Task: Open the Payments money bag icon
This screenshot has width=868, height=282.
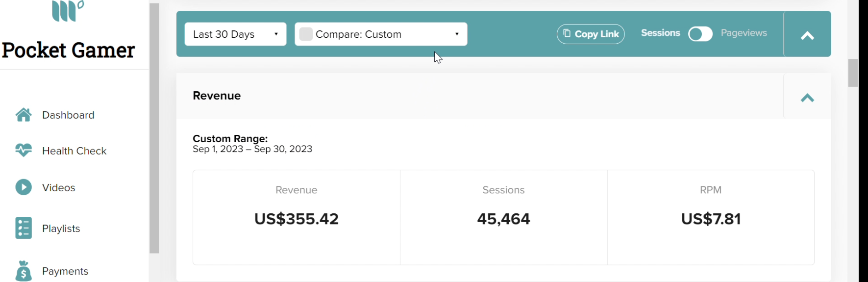Action: pos(24,271)
